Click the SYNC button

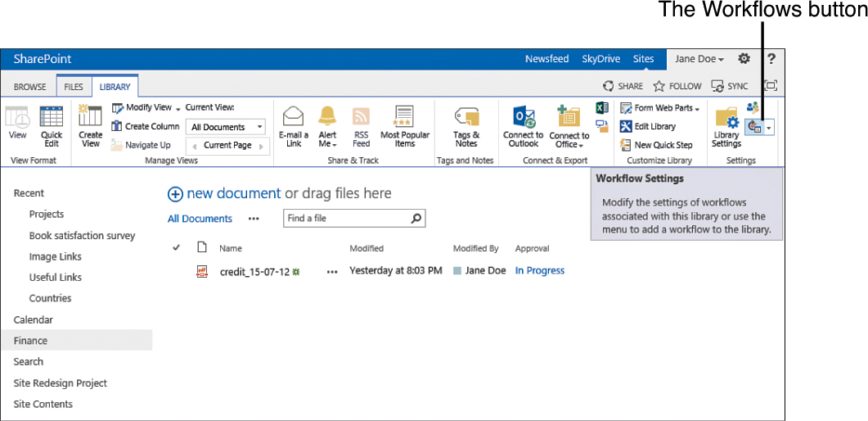730,87
